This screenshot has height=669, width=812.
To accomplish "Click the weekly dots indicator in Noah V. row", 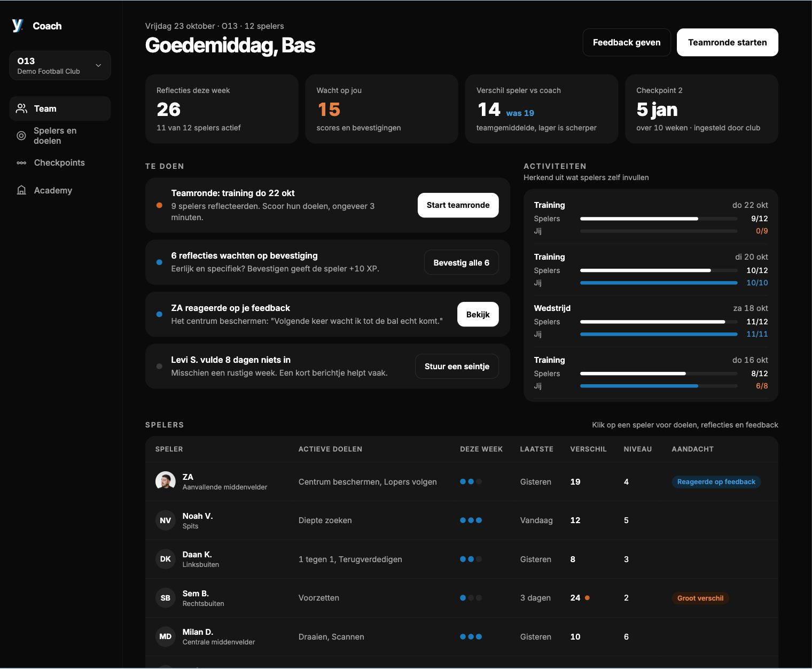I will (471, 520).
